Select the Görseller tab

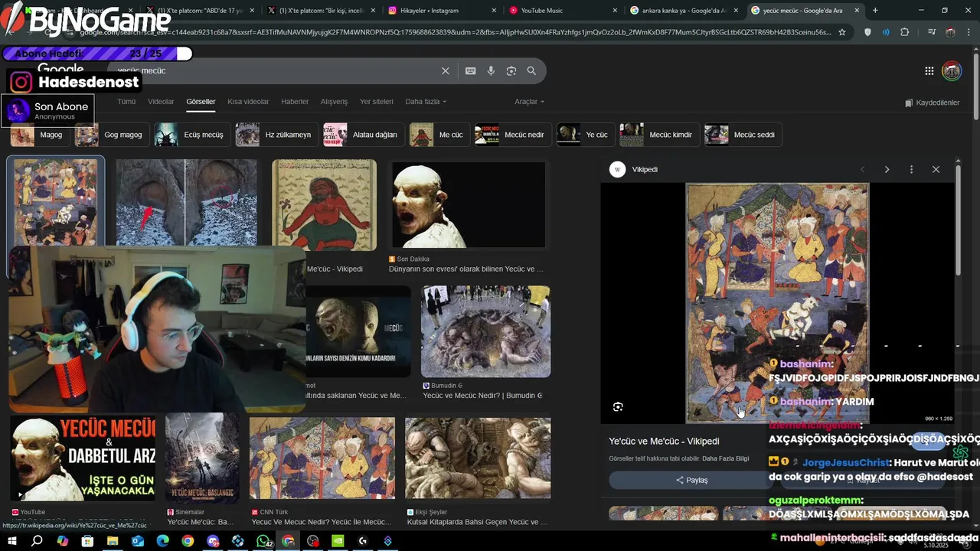(x=201, y=102)
